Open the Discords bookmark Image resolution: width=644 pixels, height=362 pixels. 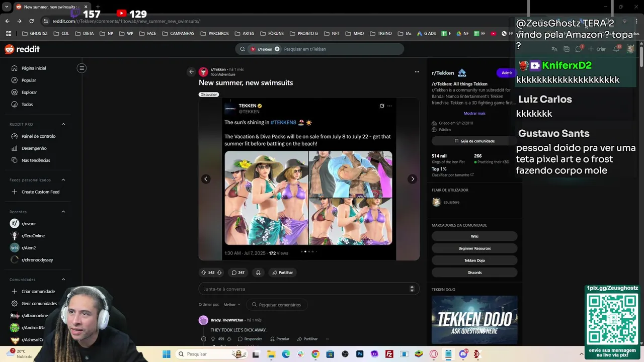pos(474,273)
